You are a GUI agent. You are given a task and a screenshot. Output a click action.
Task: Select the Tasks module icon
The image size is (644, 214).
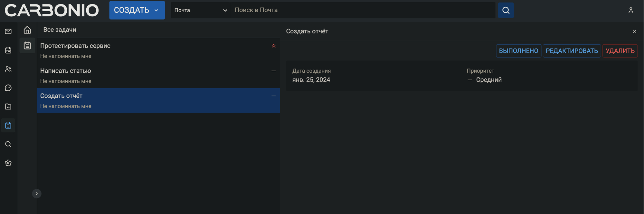click(x=8, y=125)
